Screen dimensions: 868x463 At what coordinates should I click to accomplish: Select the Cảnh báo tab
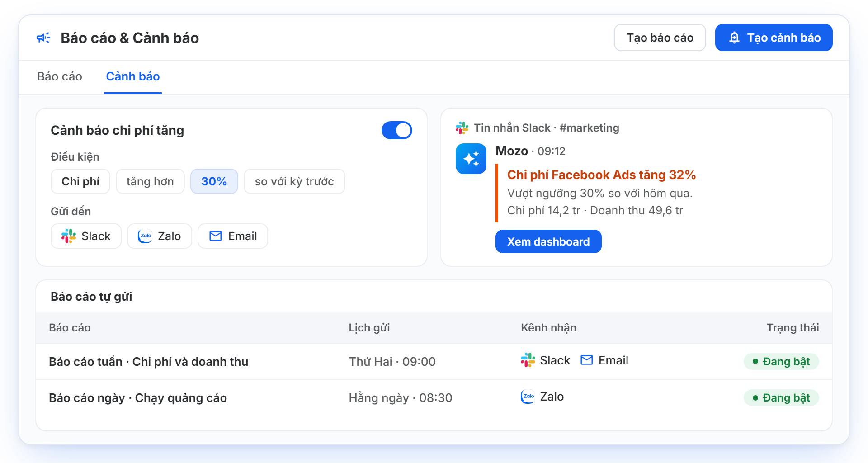133,76
